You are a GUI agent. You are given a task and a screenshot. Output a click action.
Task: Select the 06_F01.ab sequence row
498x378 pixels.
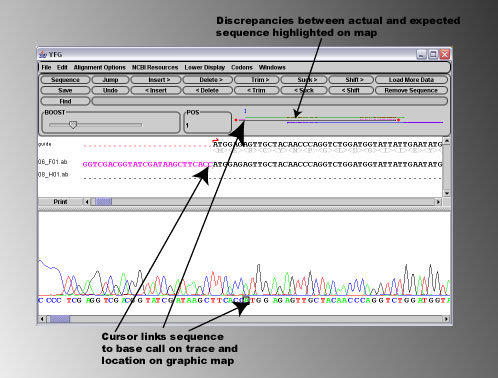click(240, 164)
